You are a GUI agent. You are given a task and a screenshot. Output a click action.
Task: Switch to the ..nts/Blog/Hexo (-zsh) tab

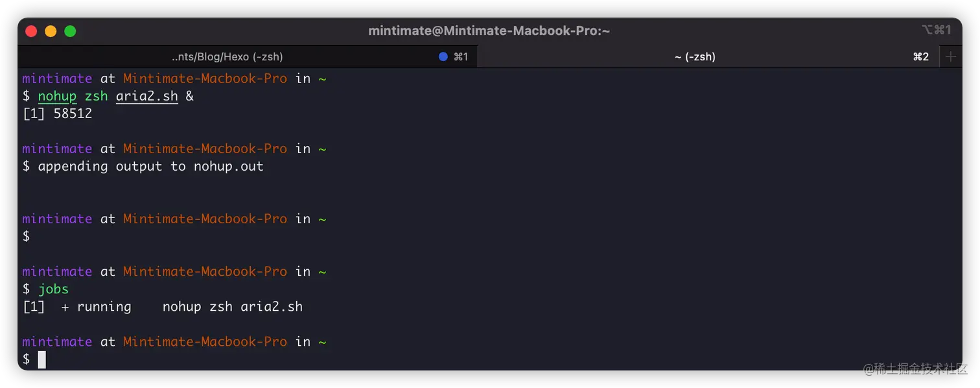pyautogui.click(x=227, y=57)
